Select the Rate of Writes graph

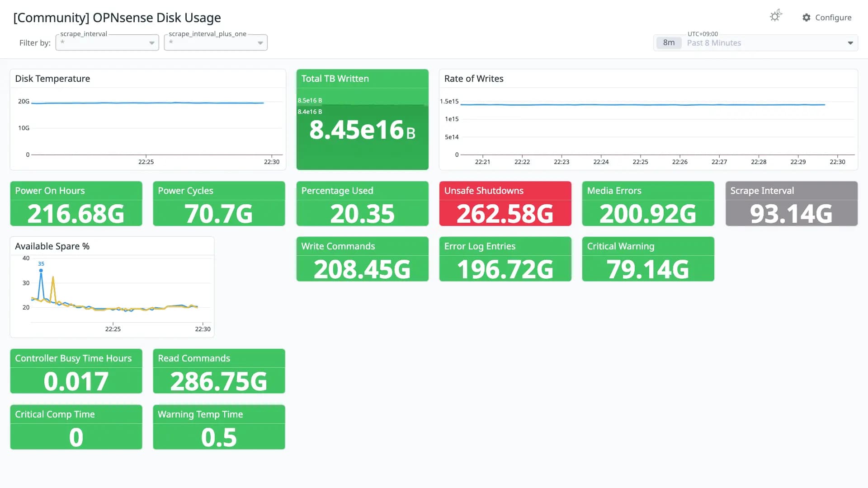[648, 120]
